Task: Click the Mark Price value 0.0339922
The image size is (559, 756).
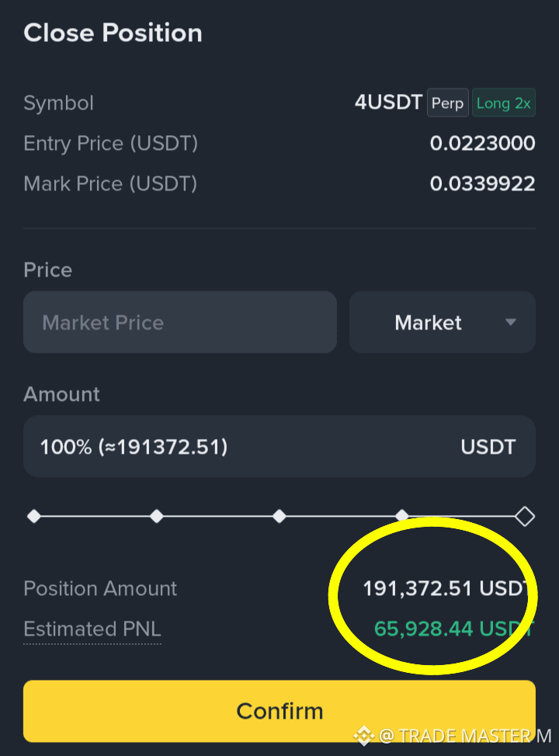Action: click(482, 183)
